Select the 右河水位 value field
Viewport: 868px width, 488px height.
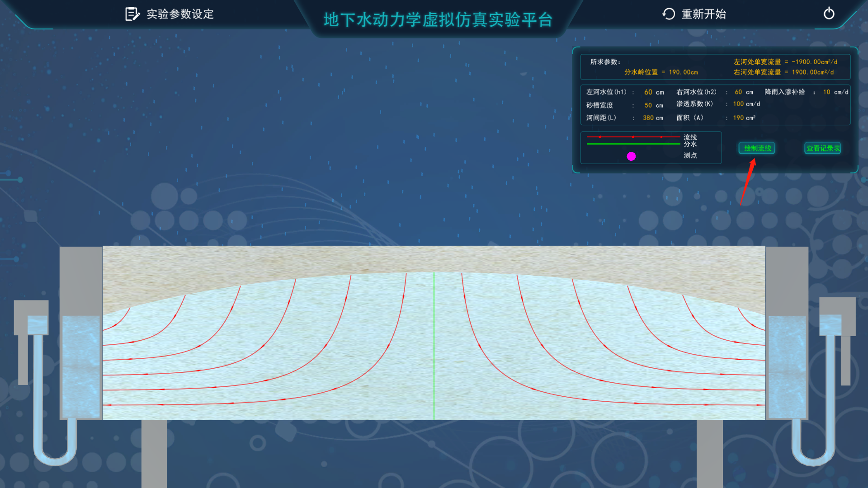point(739,92)
